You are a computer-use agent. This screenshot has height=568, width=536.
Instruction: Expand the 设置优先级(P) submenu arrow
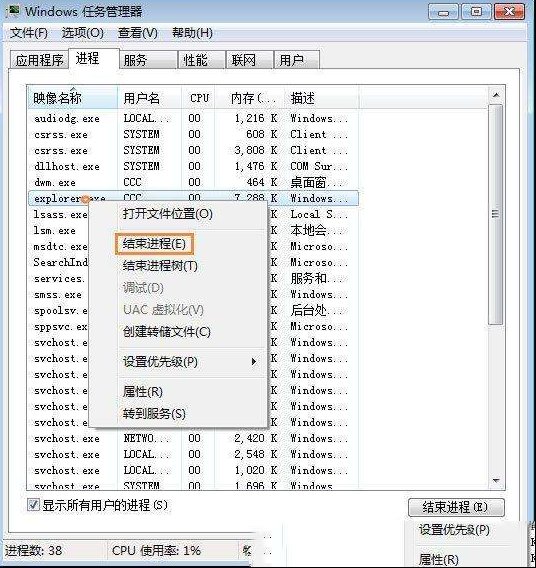click(254, 362)
